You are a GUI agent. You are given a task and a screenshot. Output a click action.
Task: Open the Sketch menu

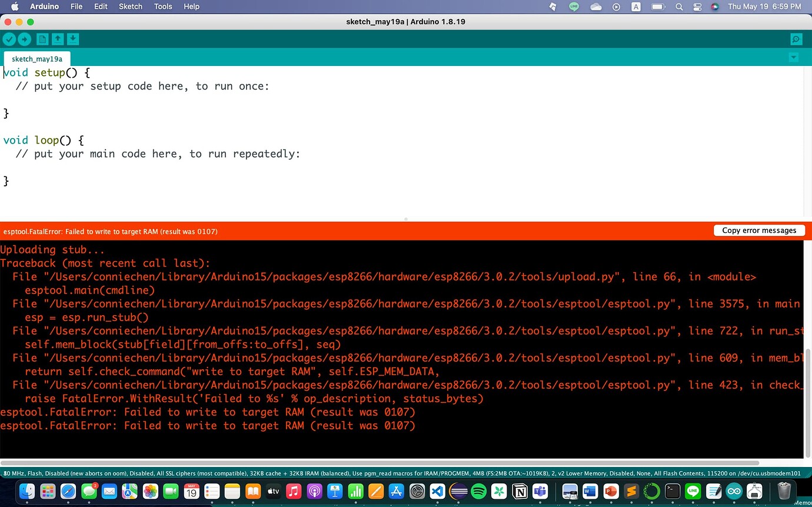tap(130, 6)
